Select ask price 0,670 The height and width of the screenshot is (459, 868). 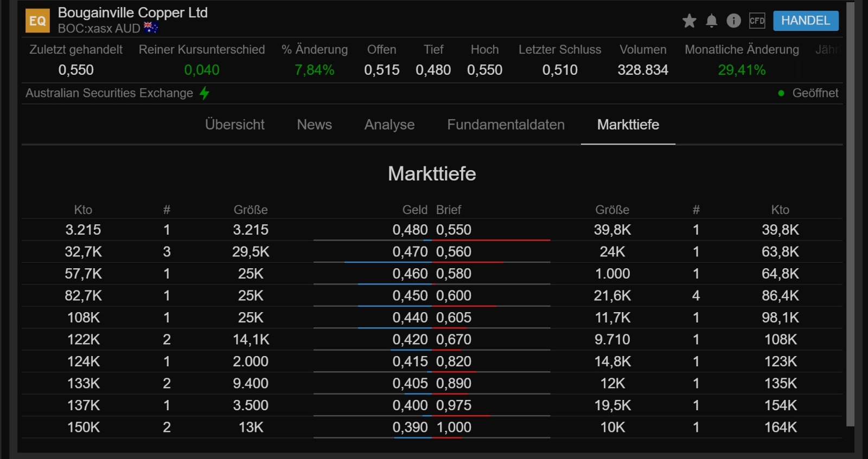[x=454, y=340]
